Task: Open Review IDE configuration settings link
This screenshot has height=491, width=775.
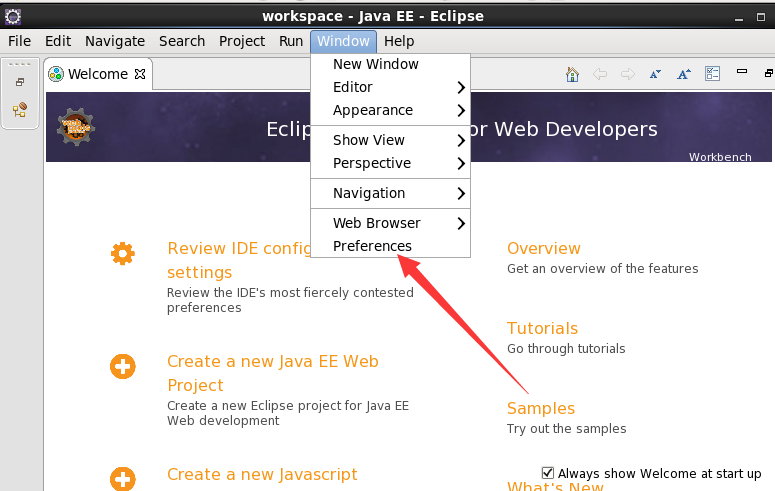Action: (239, 260)
